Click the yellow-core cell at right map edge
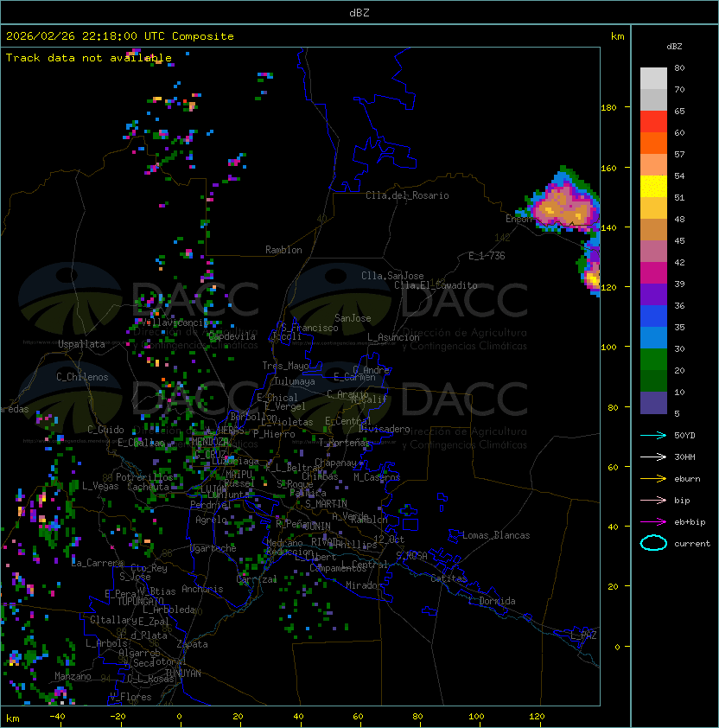Screen dimensions: 719x728 coord(592,279)
